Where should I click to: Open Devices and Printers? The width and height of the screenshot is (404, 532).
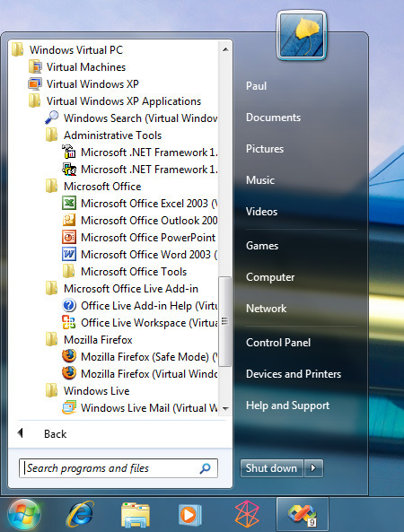click(x=294, y=374)
